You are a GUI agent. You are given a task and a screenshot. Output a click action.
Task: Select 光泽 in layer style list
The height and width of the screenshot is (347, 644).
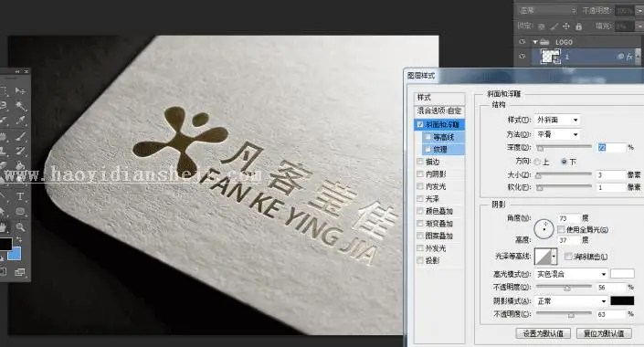[x=432, y=199]
